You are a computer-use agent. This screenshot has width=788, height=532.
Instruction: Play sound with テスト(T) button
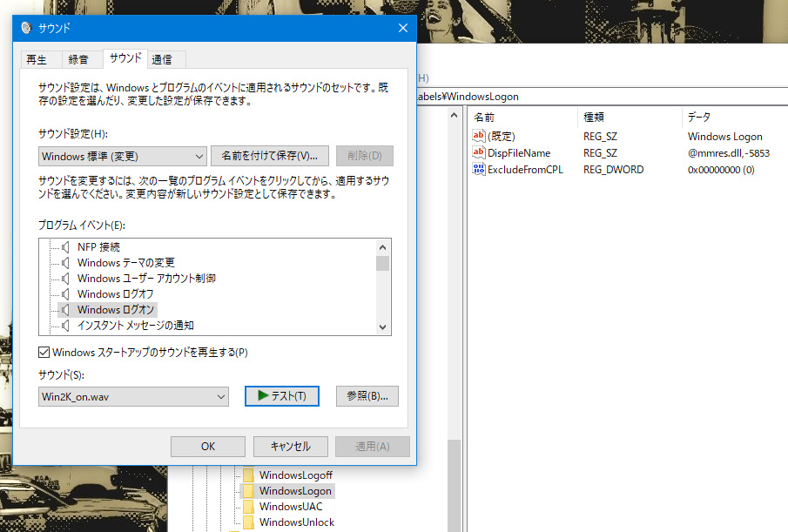click(x=282, y=396)
